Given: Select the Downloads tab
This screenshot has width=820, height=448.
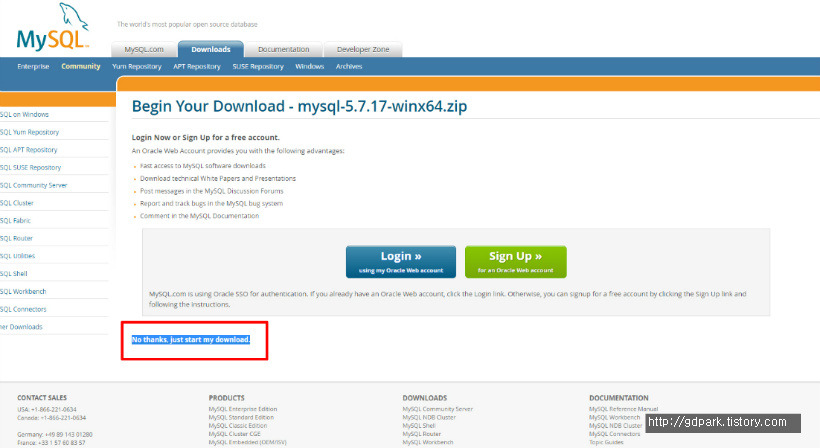Looking at the screenshot, I should pyautogui.click(x=211, y=49).
